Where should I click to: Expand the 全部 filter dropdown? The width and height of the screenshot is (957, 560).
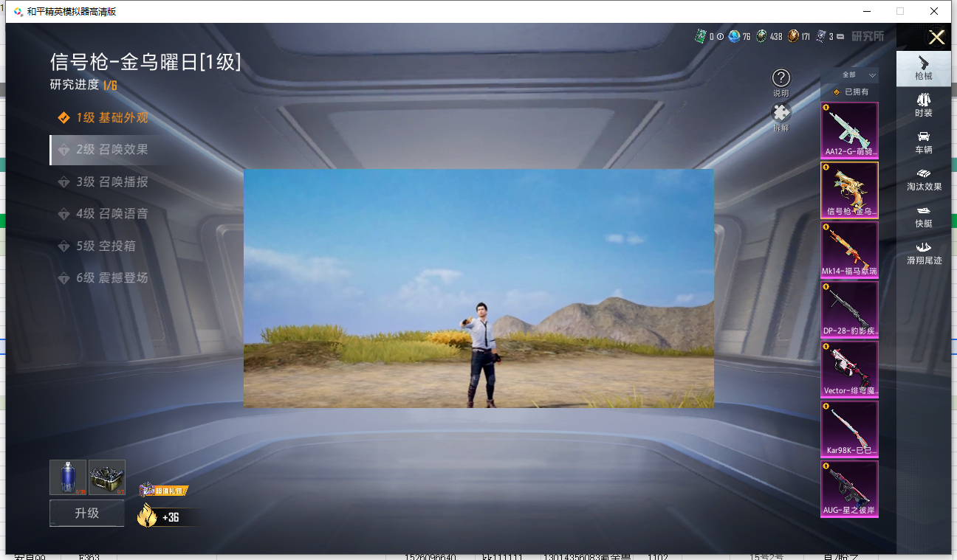click(850, 75)
